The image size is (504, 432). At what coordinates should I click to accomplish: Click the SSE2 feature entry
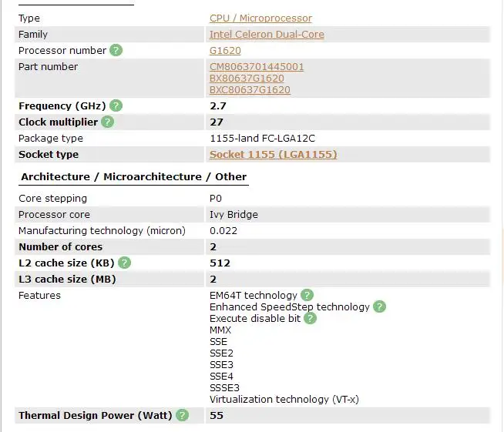tap(221, 353)
